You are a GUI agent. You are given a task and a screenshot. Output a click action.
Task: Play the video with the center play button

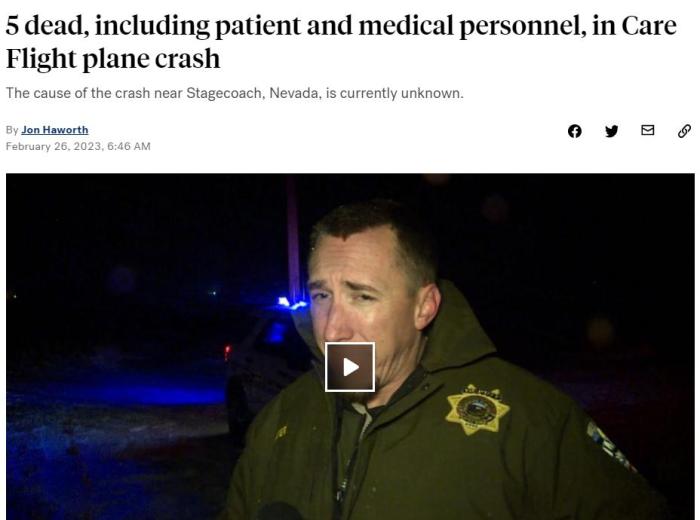click(350, 367)
